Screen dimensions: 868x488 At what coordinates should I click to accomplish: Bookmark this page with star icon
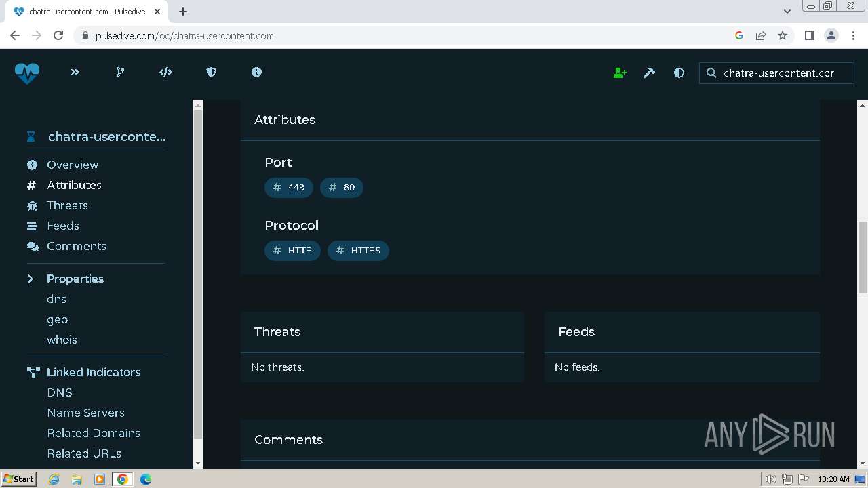pos(783,35)
